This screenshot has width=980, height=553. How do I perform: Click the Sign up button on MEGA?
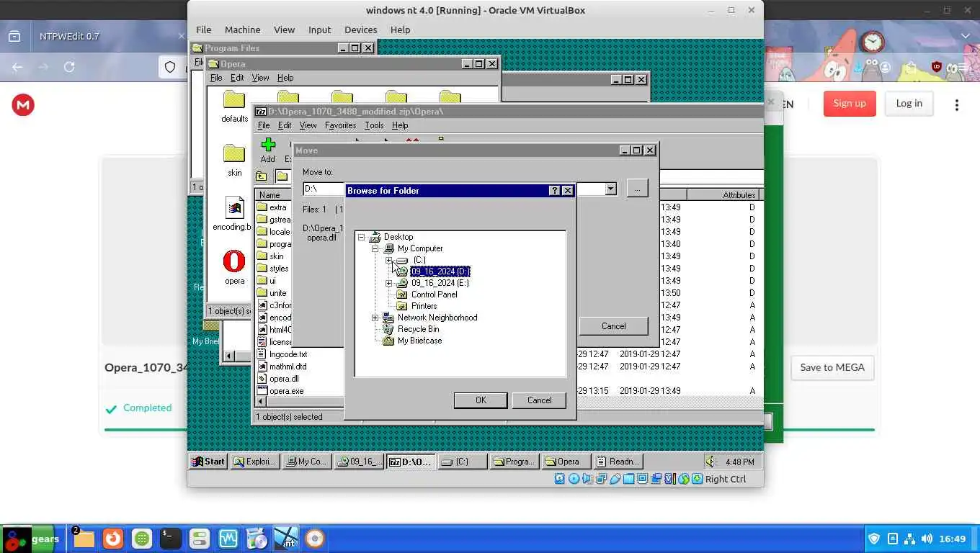coord(850,104)
